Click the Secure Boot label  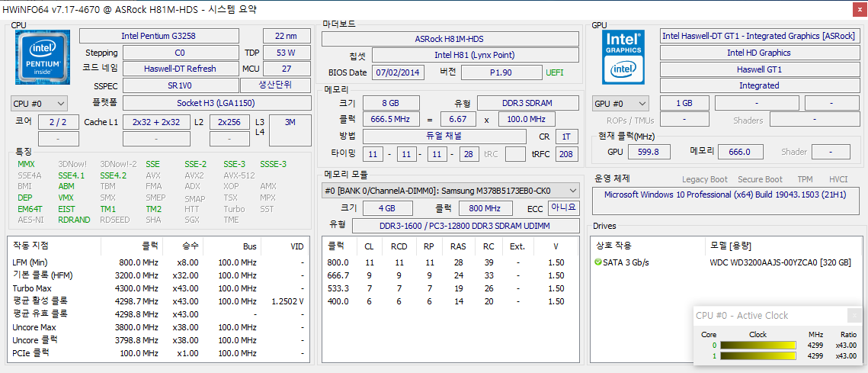(x=760, y=179)
